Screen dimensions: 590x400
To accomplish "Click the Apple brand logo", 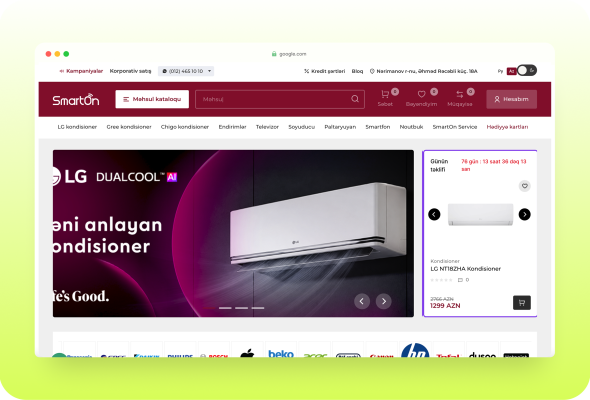I will coord(247,353).
